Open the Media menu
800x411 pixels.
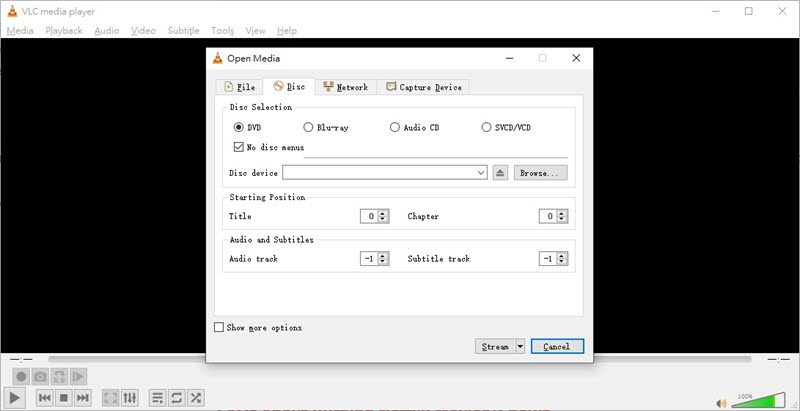click(x=20, y=31)
